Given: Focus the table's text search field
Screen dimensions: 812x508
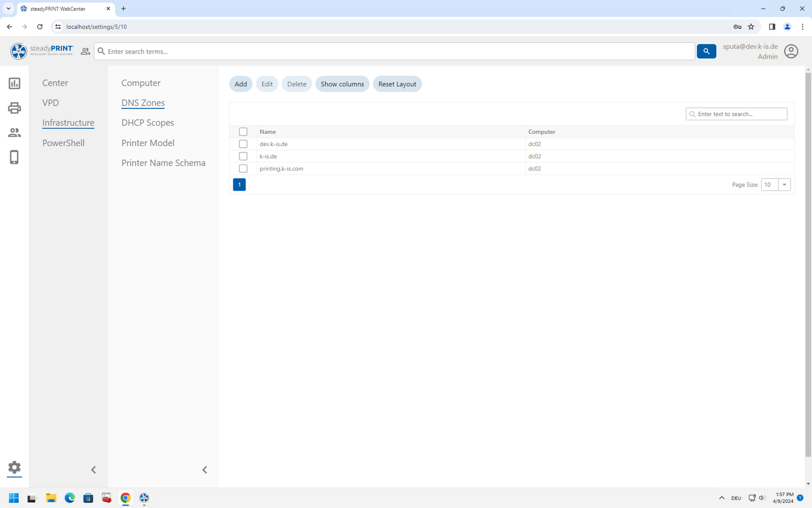Looking at the screenshot, I should [x=740, y=114].
